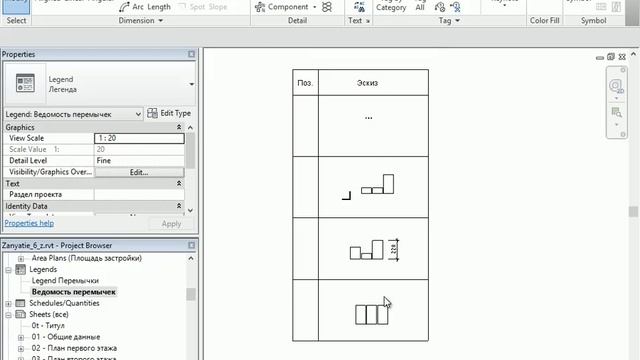Select the Arc Length dimension tool
Viewport: 640px width, 360px height.
[145, 7]
